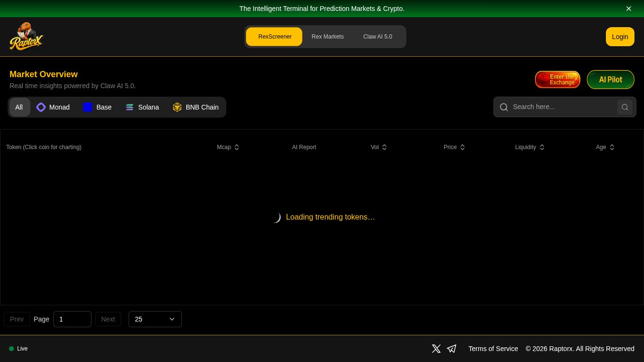Go to the Prev page

click(x=17, y=319)
